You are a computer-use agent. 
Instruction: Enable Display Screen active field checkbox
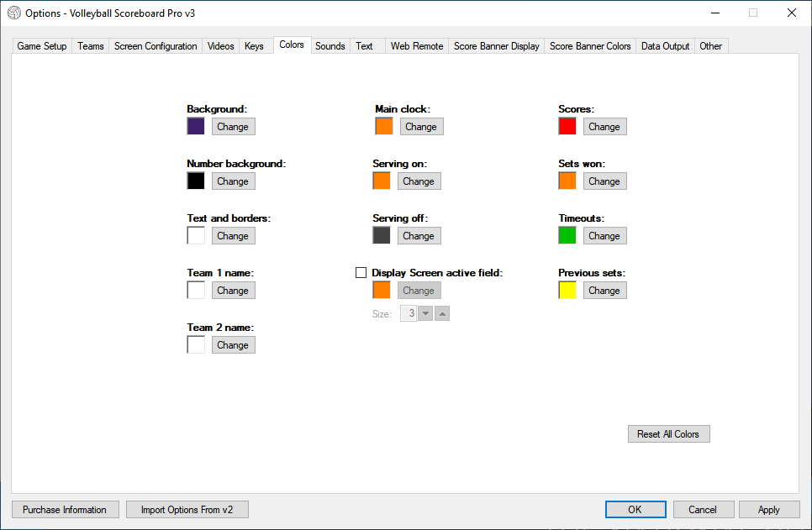(x=361, y=272)
